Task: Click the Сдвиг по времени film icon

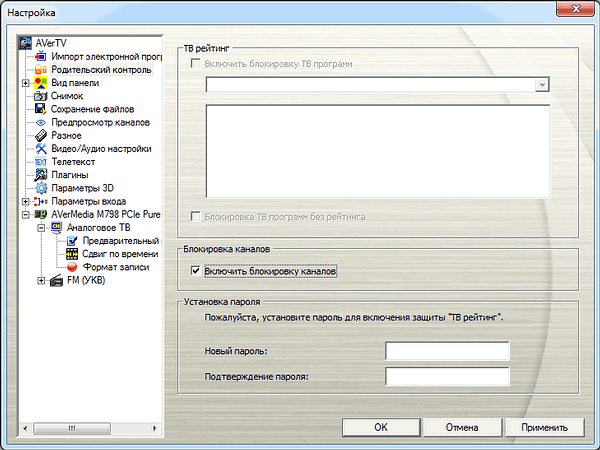Action: pos(72,254)
